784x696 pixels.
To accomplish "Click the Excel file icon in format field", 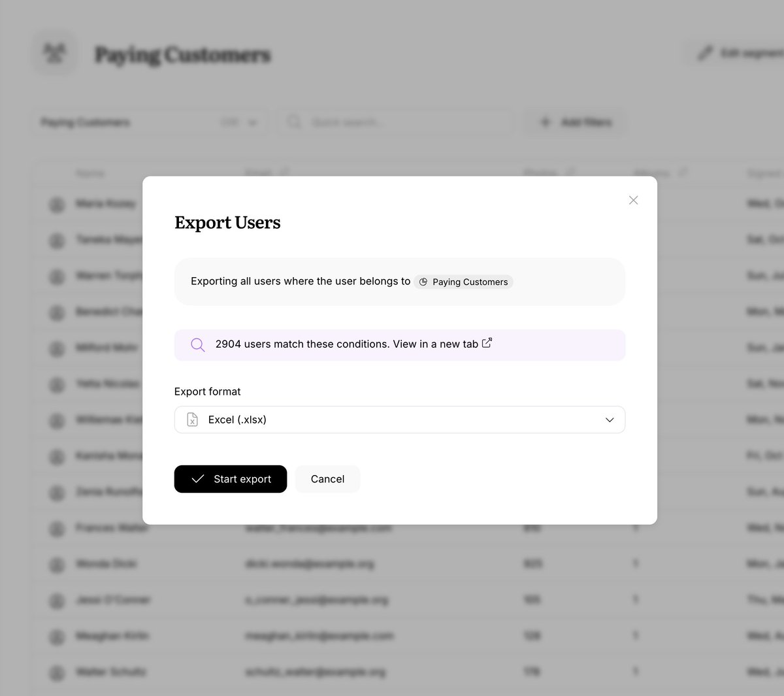I will [192, 420].
